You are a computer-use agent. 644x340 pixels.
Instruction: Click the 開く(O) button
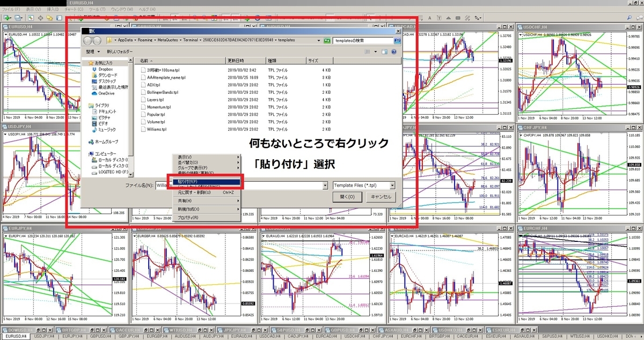point(347,197)
